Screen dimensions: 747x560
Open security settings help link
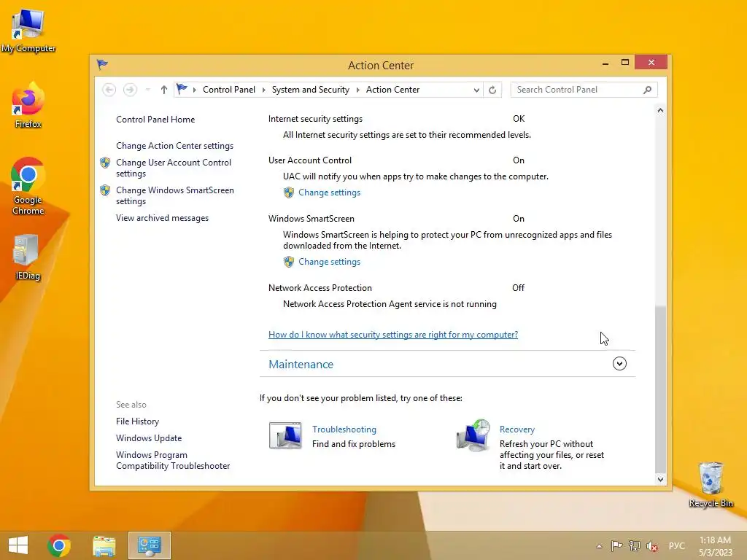tap(393, 334)
